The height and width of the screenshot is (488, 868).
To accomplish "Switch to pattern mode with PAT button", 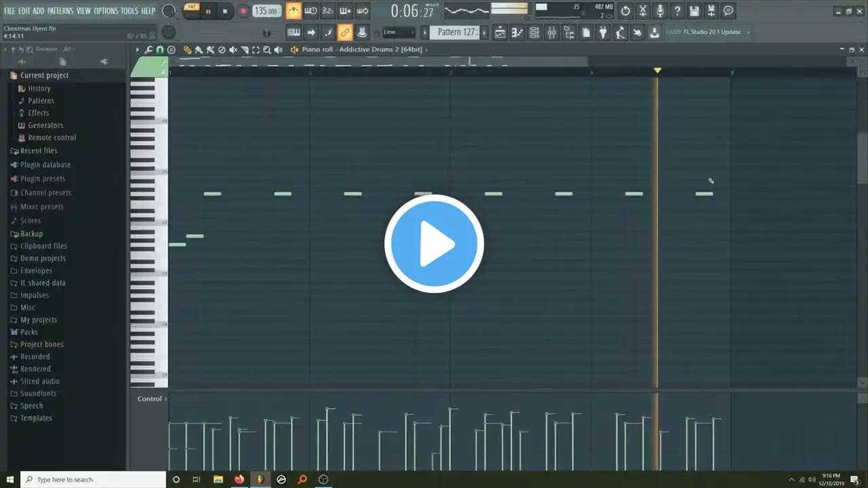I will (192, 7).
